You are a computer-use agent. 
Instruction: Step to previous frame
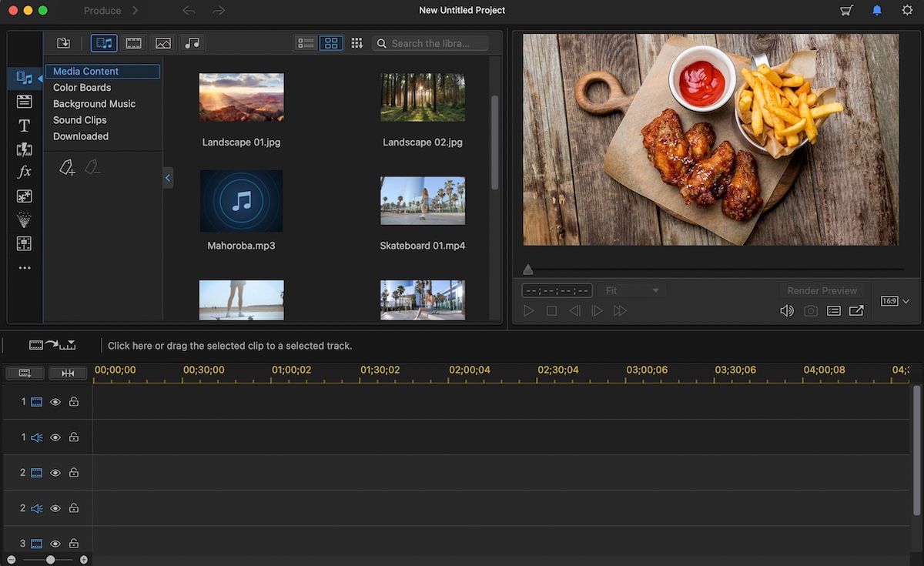[x=574, y=311]
